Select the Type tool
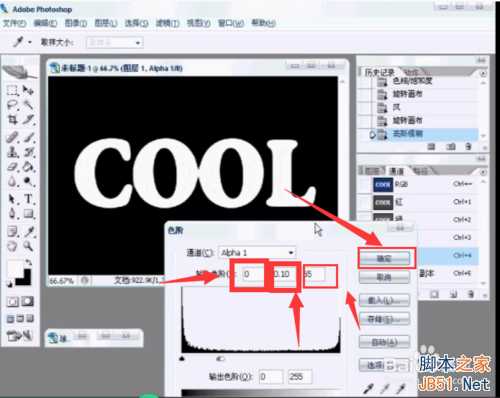Viewport: 500px width, 398px height. 28,199
